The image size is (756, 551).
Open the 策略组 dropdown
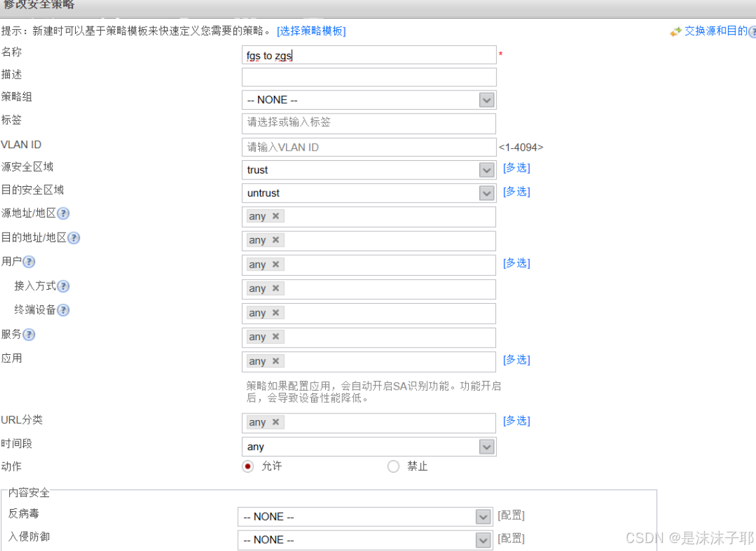pyautogui.click(x=487, y=100)
